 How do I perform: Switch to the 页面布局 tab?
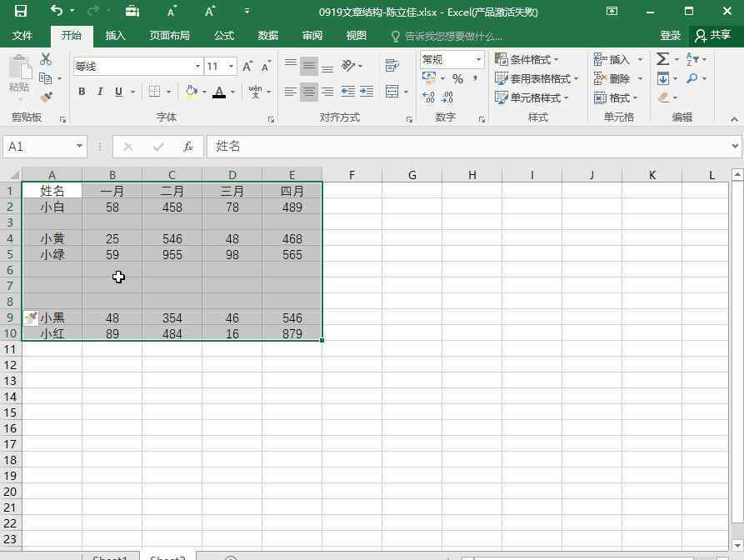coord(169,35)
